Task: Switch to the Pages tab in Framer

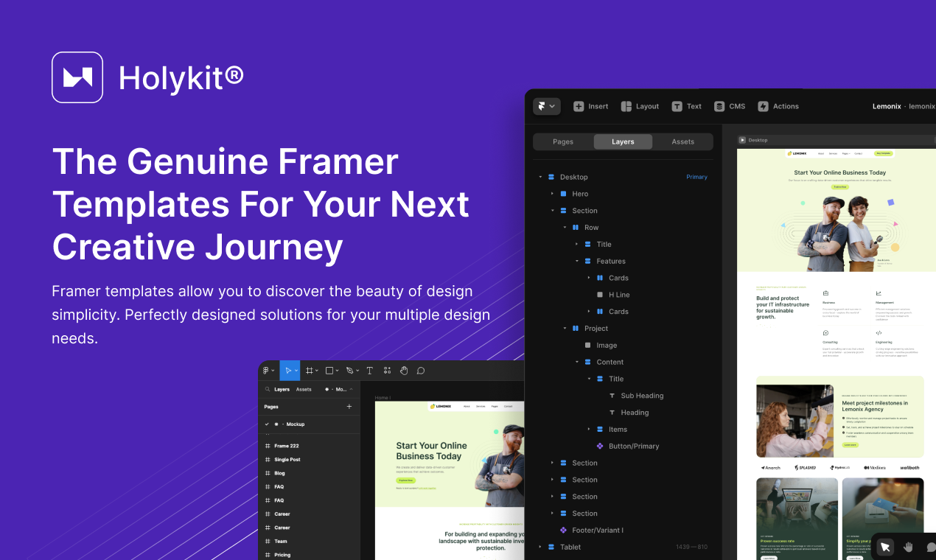Action: [x=563, y=141]
